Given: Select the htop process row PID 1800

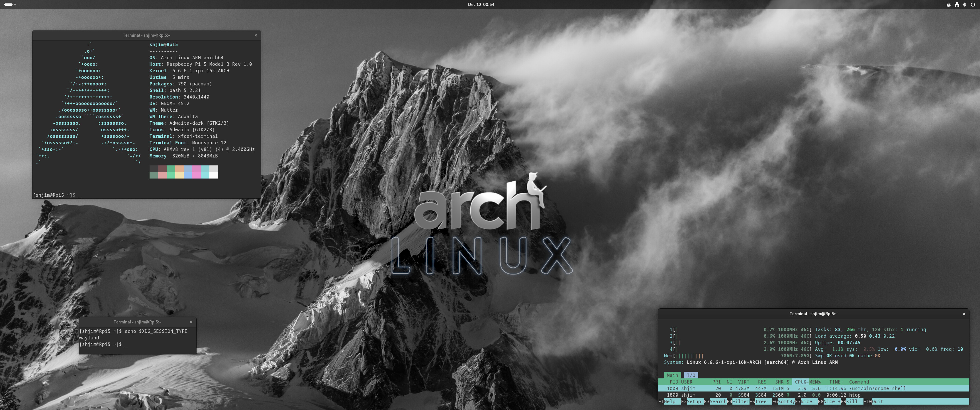Looking at the screenshot, I should 813,395.
